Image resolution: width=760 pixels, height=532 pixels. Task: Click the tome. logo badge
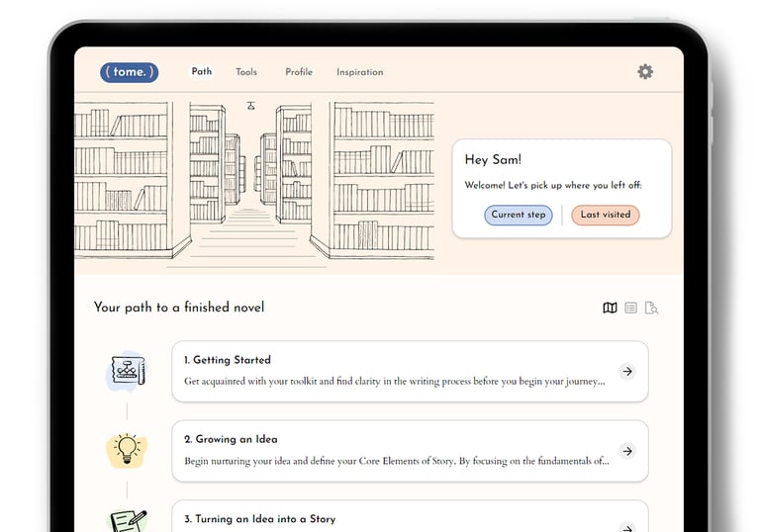[x=129, y=72]
